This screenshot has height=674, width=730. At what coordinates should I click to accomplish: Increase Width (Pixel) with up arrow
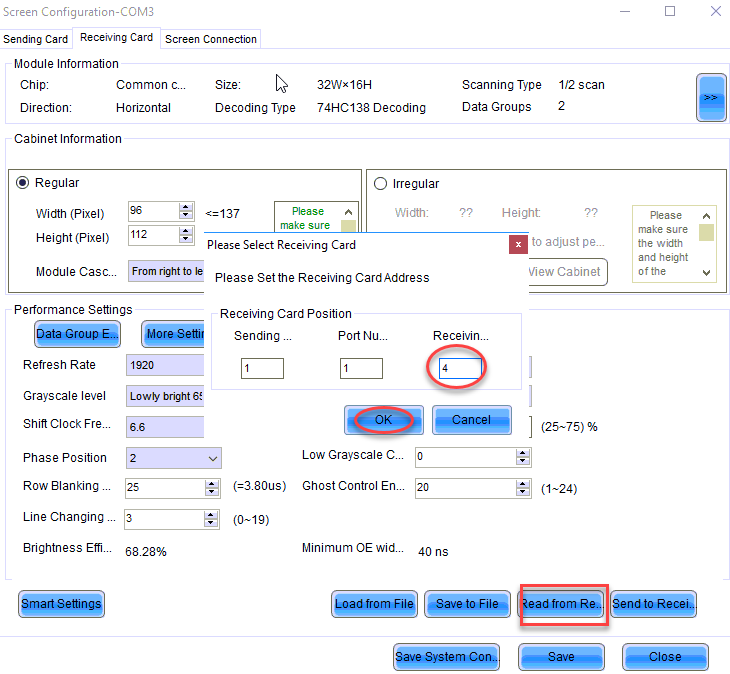pyautogui.click(x=186, y=207)
